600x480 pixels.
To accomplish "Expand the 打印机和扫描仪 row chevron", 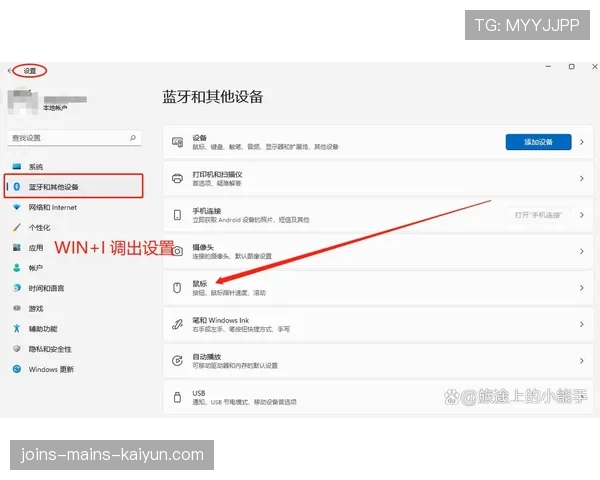I will tap(582, 178).
